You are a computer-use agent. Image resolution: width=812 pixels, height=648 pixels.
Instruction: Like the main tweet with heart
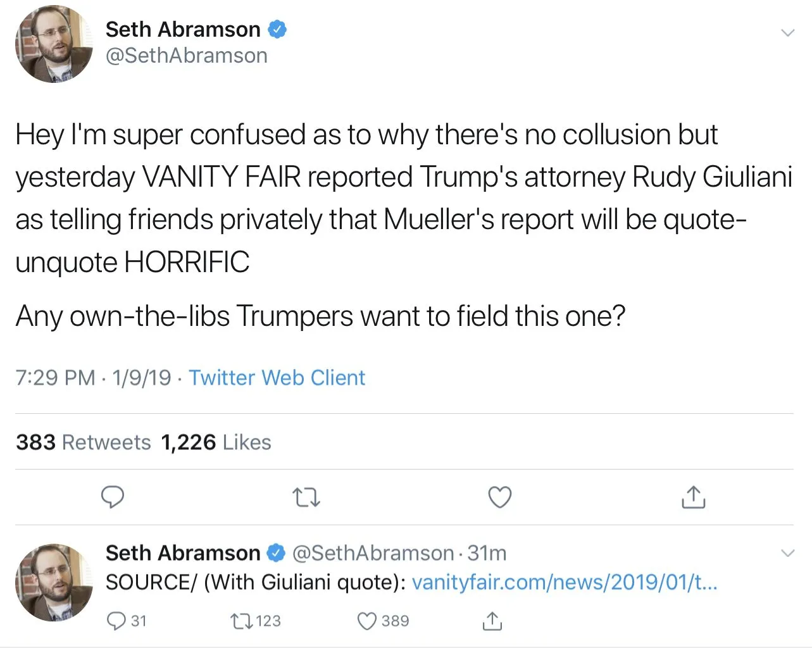pyautogui.click(x=500, y=498)
